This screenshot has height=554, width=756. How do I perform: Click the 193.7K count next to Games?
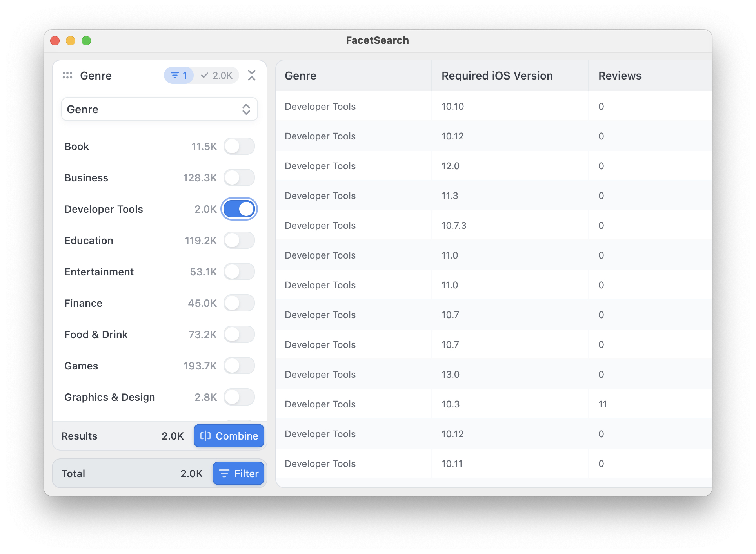[200, 366]
